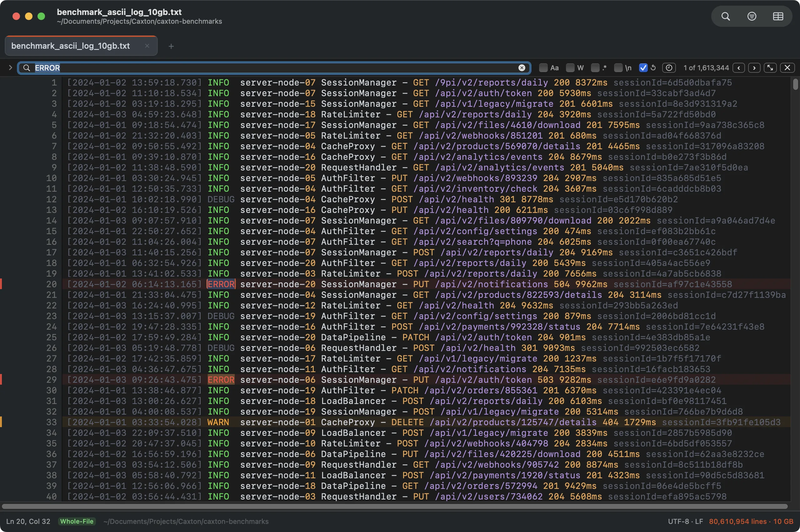800x532 pixels.
Task: Click DEBUG level on line 23
Action: (221, 316)
